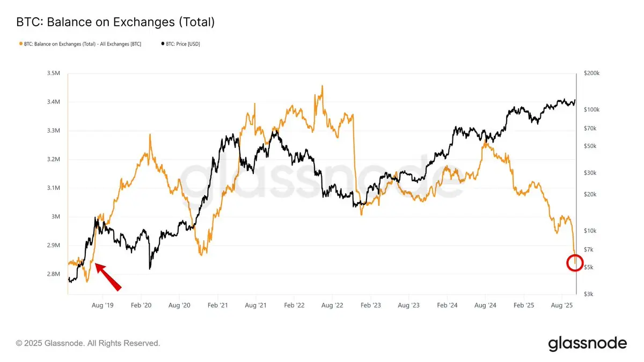Viewport: 644px width, 362px height.
Task: Click the 3.5M left axis label
Action: 53,73
